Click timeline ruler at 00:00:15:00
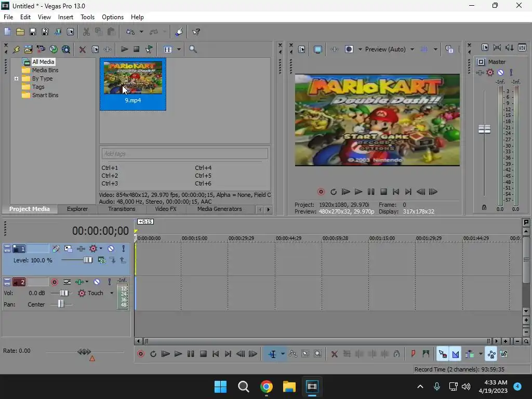The height and width of the screenshot is (399, 532). coord(194,238)
